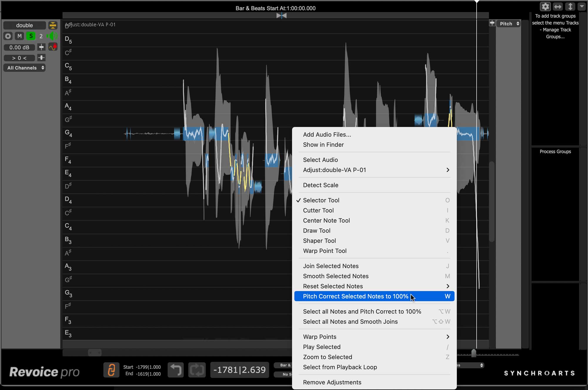Click the playhead marker at top of ruler
The width and height of the screenshot is (588, 390).
tap(477, 2)
